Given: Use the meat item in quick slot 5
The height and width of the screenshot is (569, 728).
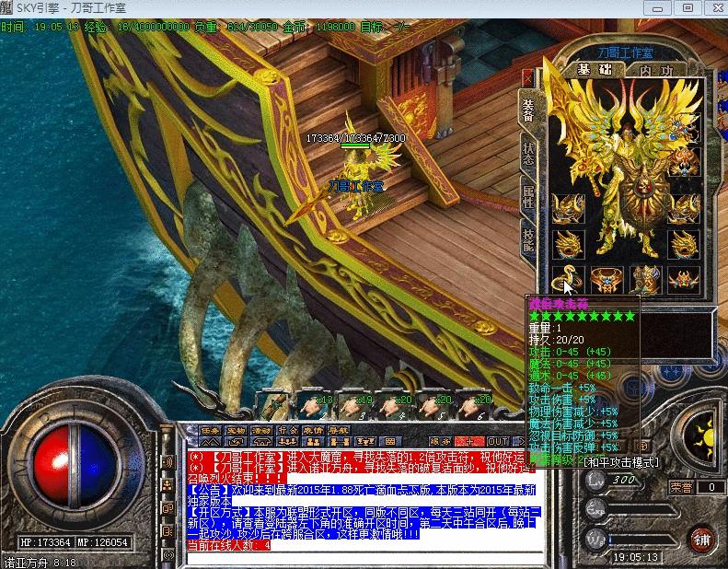Looking at the screenshot, I should pyautogui.click(x=433, y=405).
